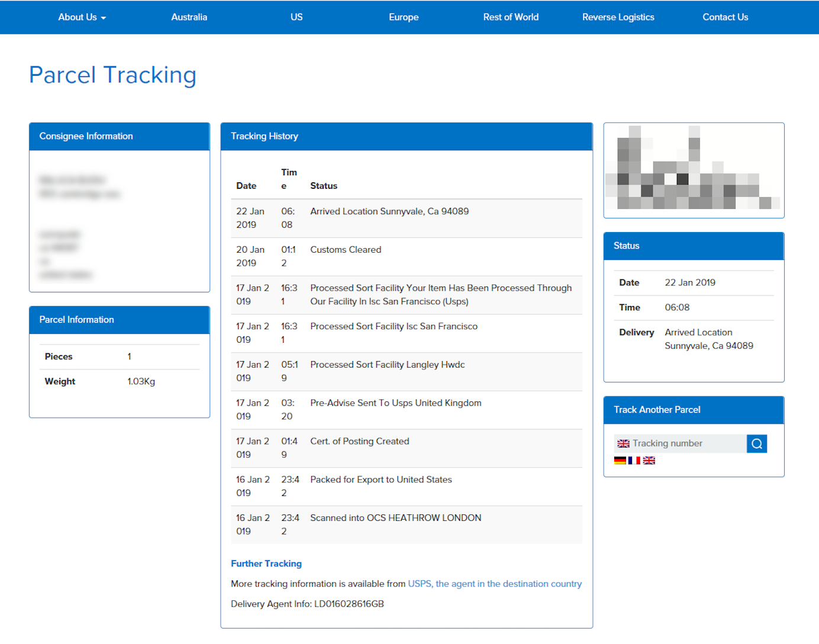Click the pixelated logo image
This screenshot has height=644, width=819.
(x=694, y=170)
